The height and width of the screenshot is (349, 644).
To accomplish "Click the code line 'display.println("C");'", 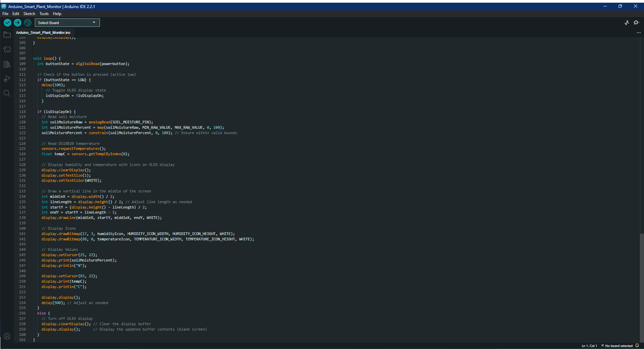I will [x=64, y=287].
